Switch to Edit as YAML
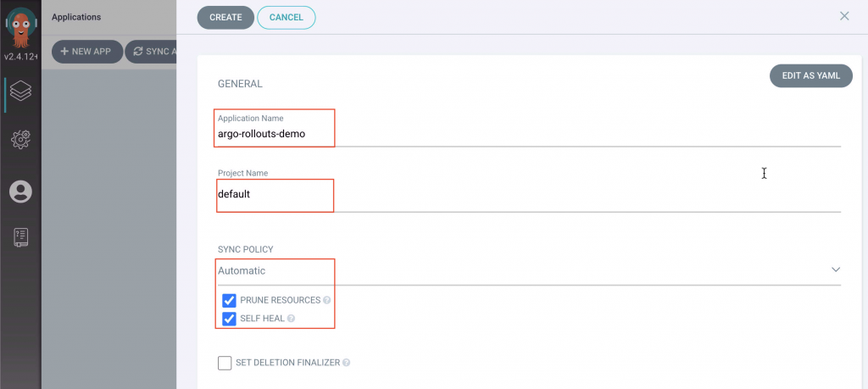The image size is (868, 389). [810, 75]
